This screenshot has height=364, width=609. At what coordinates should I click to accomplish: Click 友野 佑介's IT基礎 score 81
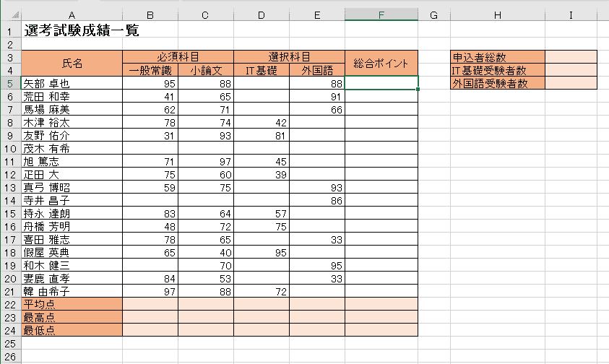[x=262, y=135]
